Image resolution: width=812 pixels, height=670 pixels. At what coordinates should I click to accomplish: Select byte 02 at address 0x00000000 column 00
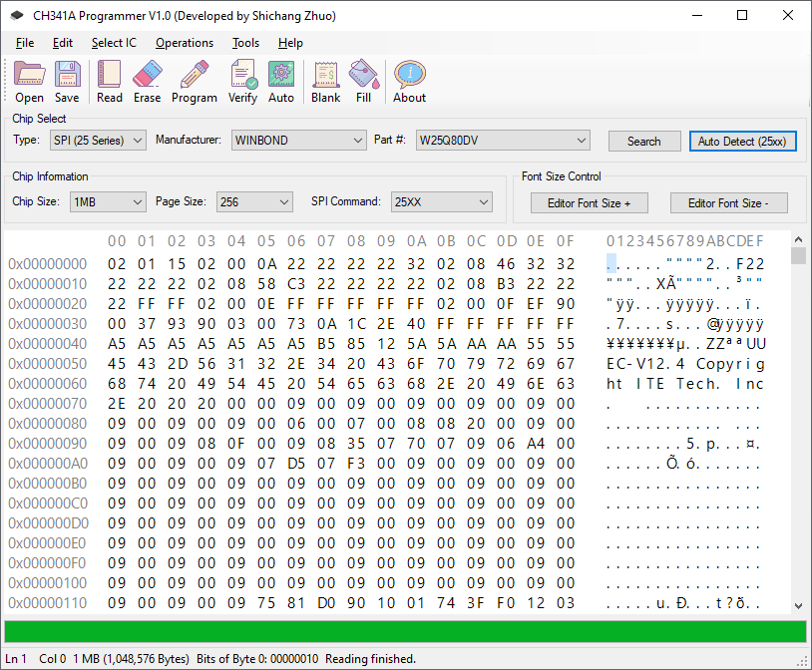tap(117, 264)
